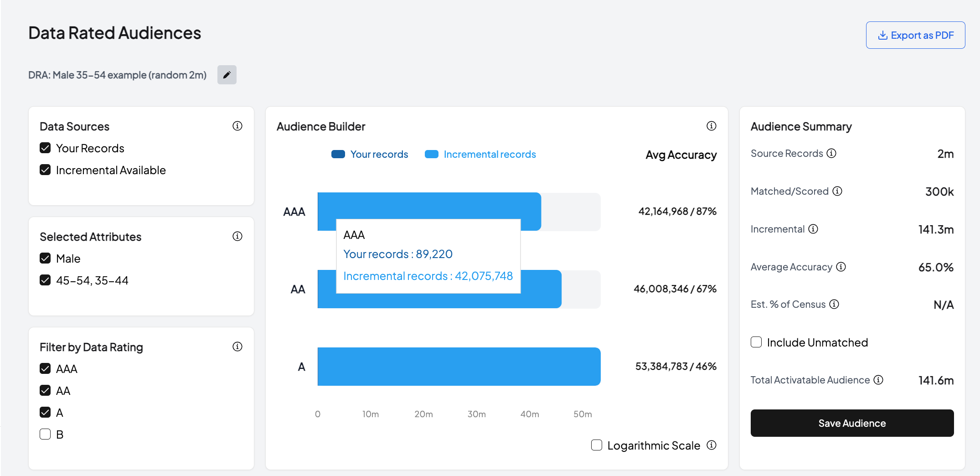Viewport: 980px width, 476px height.
Task: Click the Matched/Scored info icon
Action: pyautogui.click(x=837, y=191)
